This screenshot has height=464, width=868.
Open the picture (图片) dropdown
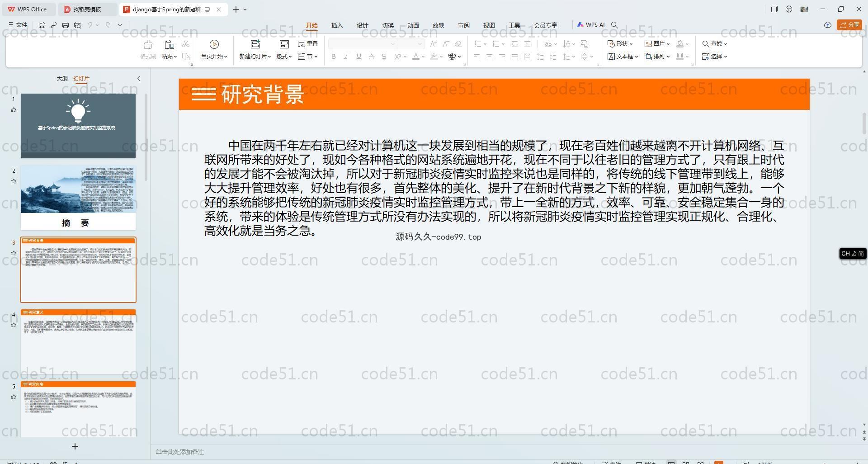pyautogui.click(x=657, y=44)
